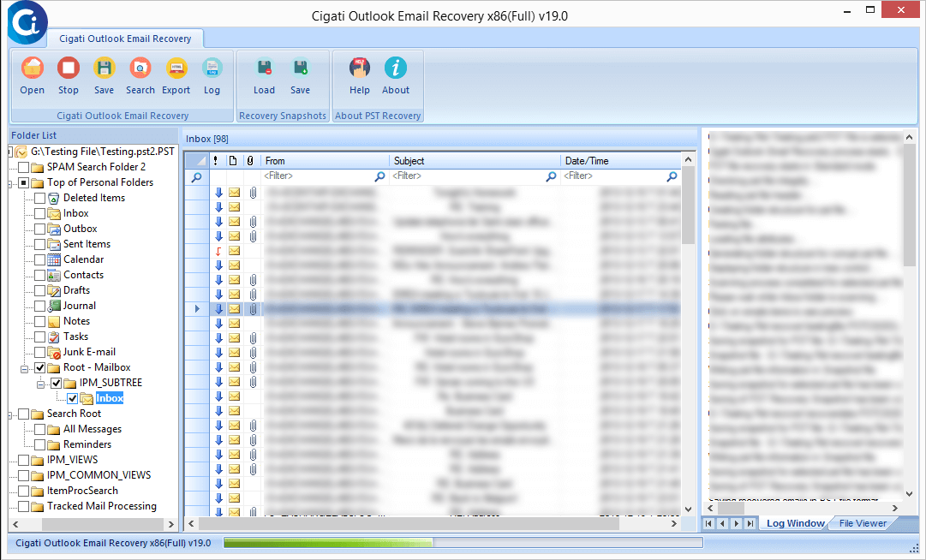Go to last log page
The width and height of the screenshot is (926, 560).
point(750,523)
